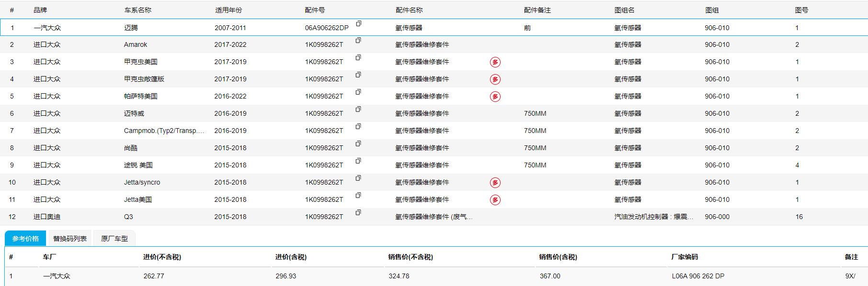Select the 甲克虫敞篷版 model cell
Viewport: 868px width, 286px height.
coord(144,79)
